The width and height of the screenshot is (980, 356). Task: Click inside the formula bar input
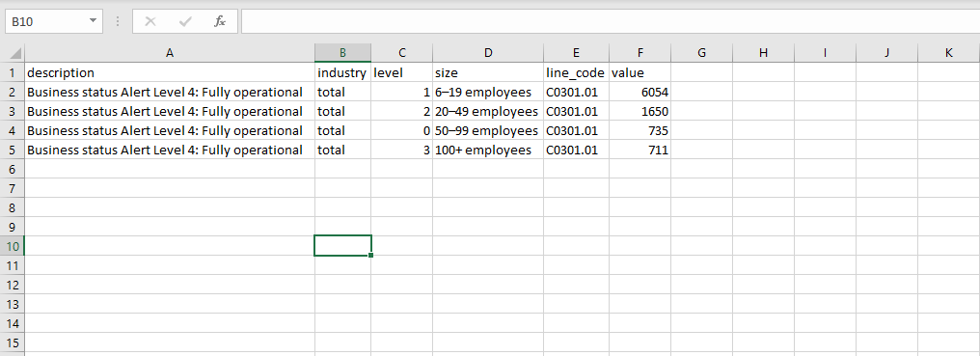[x=610, y=21]
